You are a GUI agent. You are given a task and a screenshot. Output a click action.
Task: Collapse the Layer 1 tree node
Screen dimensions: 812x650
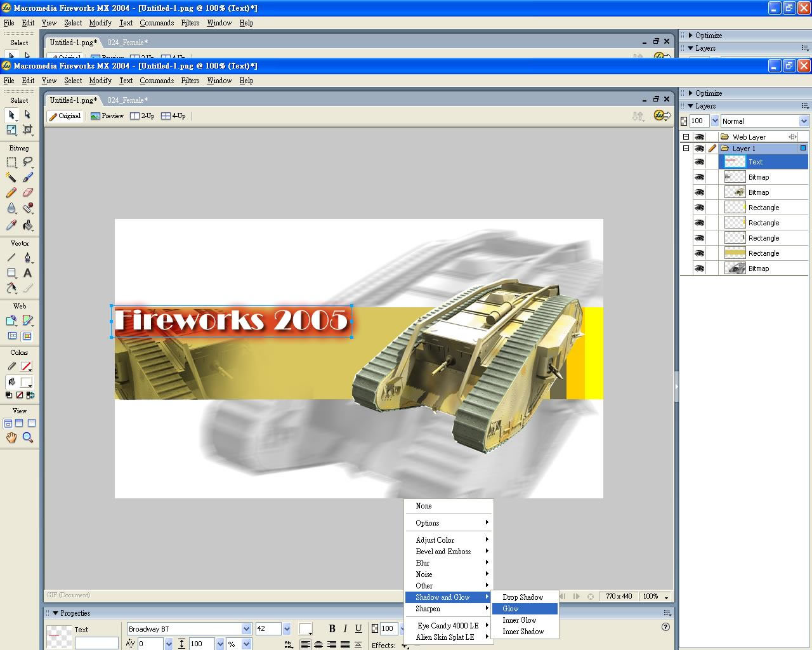pos(686,149)
